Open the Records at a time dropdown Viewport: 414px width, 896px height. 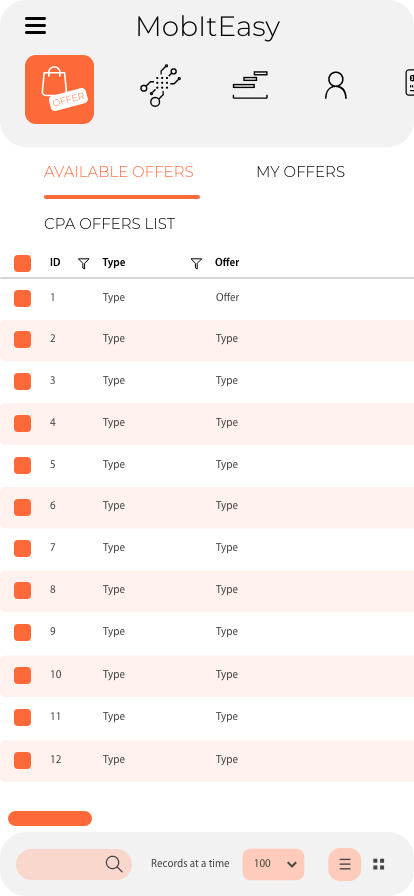click(273, 864)
